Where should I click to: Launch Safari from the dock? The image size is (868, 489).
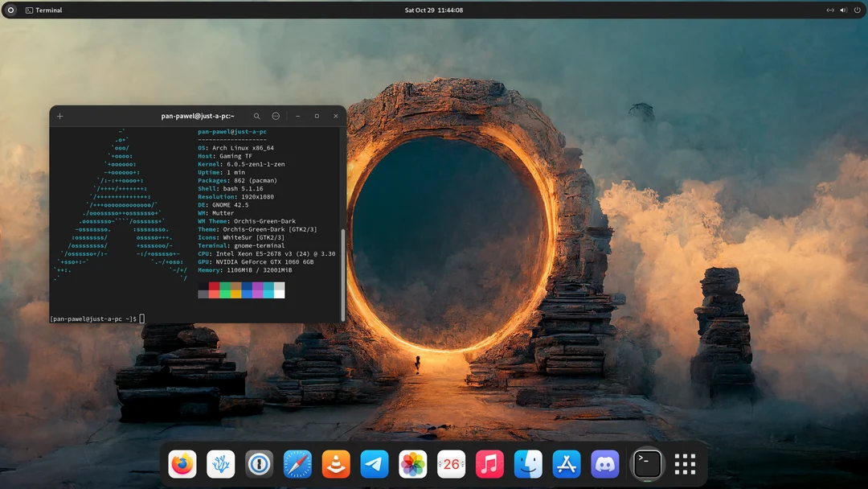pyautogui.click(x=297, y=463)
